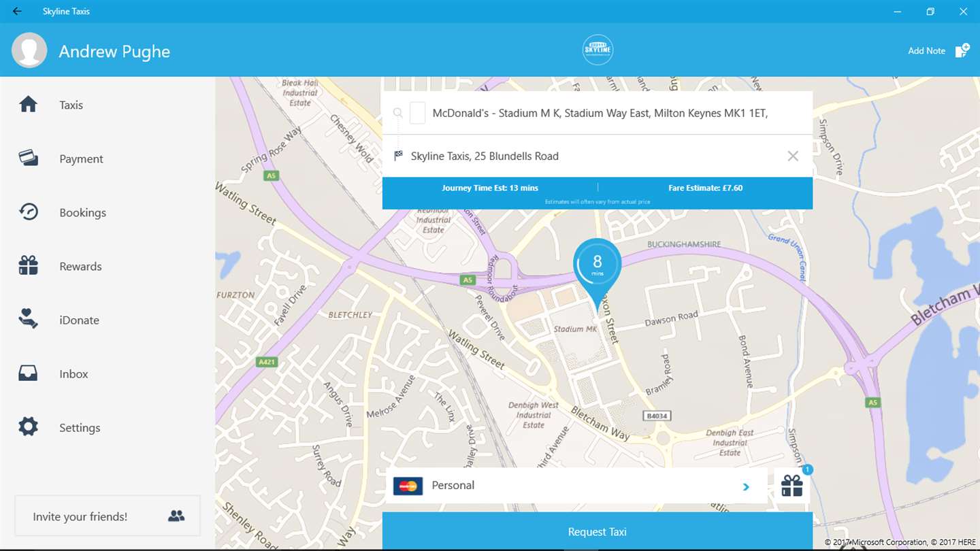
Task: Click the iDonate heart-hand icon
Action: 28,319
